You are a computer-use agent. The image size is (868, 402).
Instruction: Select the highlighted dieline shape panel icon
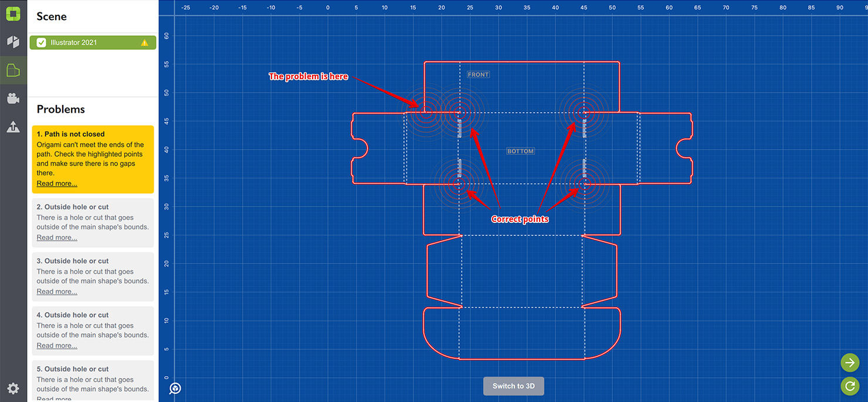tap(13, 69)
